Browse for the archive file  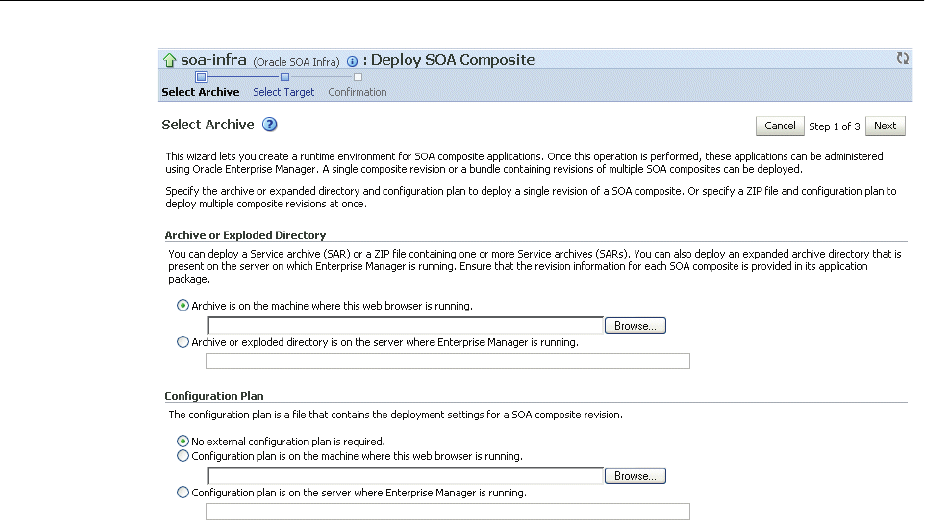point(635,326)
